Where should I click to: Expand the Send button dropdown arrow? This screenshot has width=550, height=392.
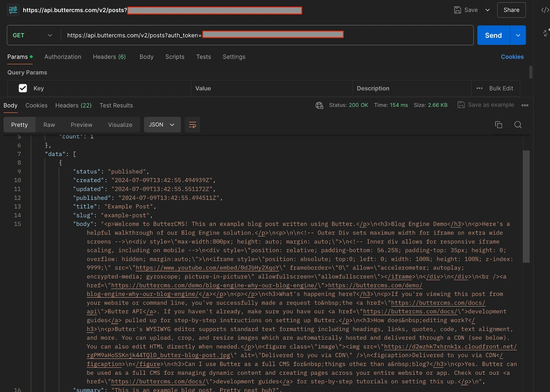click(518, 35)
